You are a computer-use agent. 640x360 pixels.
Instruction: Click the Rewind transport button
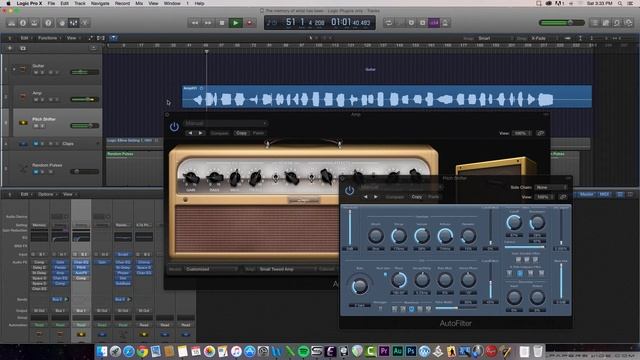195,23
